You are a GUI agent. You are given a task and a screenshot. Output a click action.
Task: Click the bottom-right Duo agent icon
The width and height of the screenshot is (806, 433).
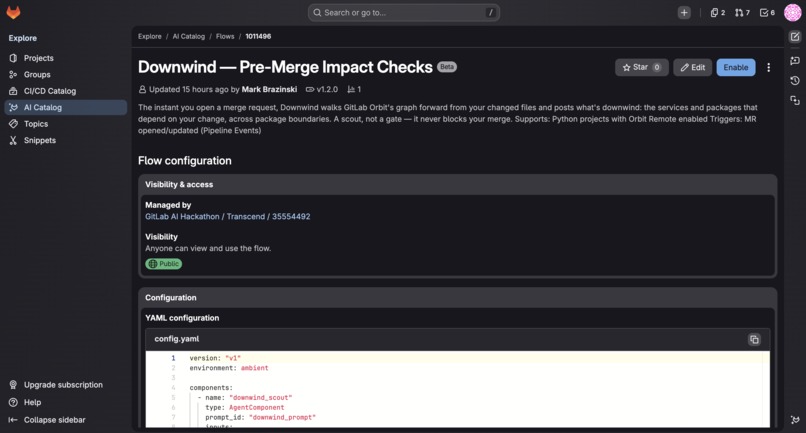(795, 420)
